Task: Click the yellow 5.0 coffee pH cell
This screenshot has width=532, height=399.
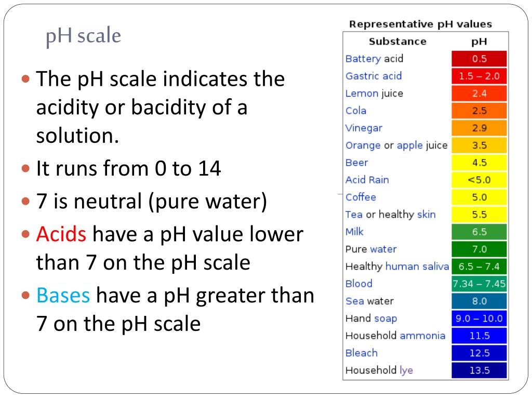Action: point(479,197)
